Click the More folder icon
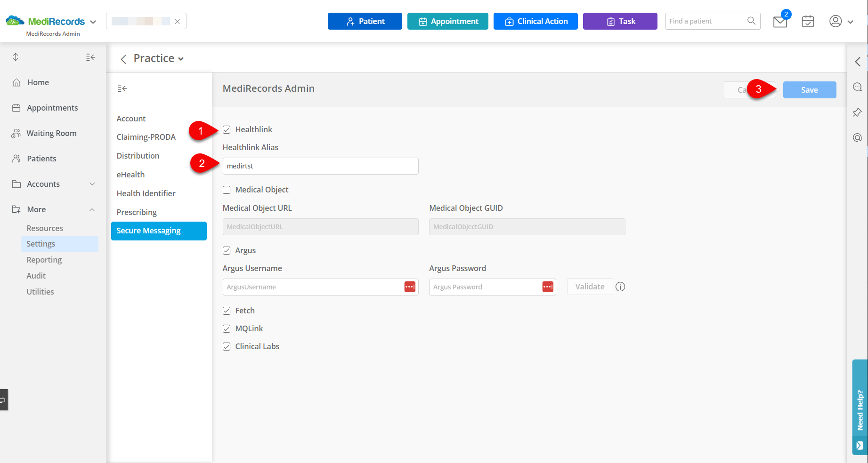Screen dimensions: 868x463 [16, 209]
